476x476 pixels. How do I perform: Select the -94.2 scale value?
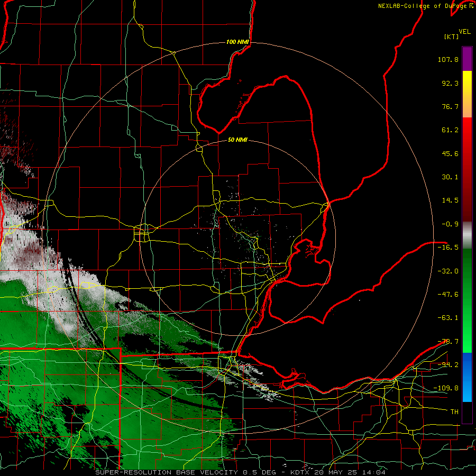[x=448, y=364]
